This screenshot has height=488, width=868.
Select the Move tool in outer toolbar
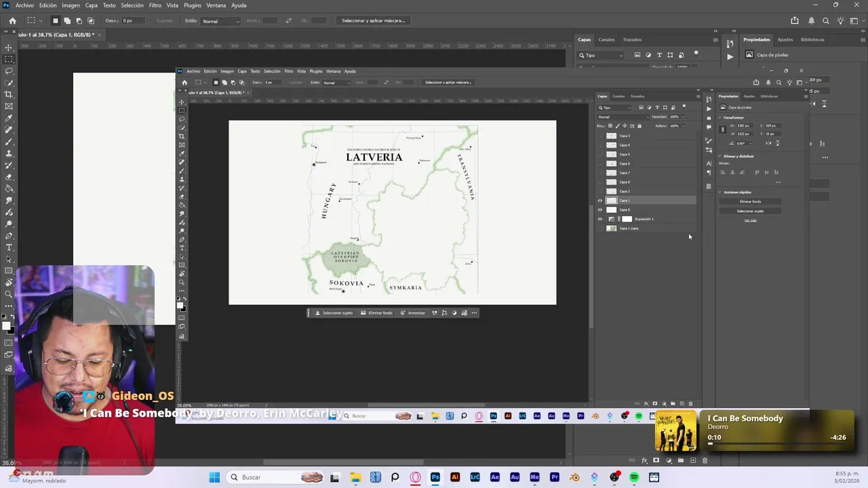click(x=9, y=47)
